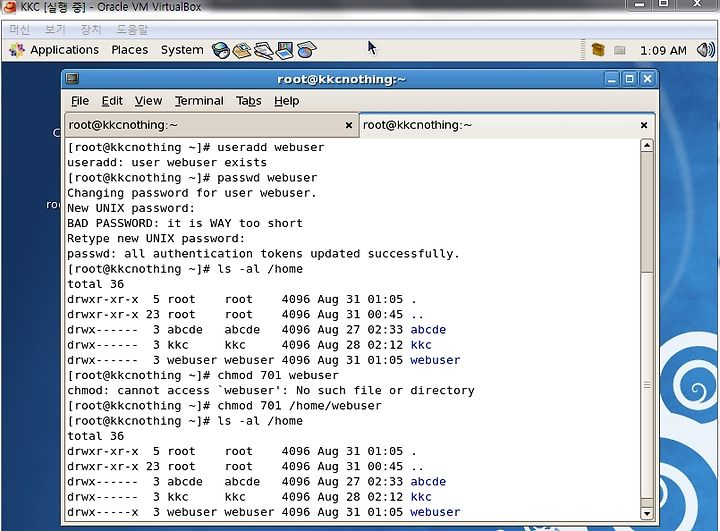720x531 pixels.
Task: Close the terminal window
Action: click(x=647, y=79)
